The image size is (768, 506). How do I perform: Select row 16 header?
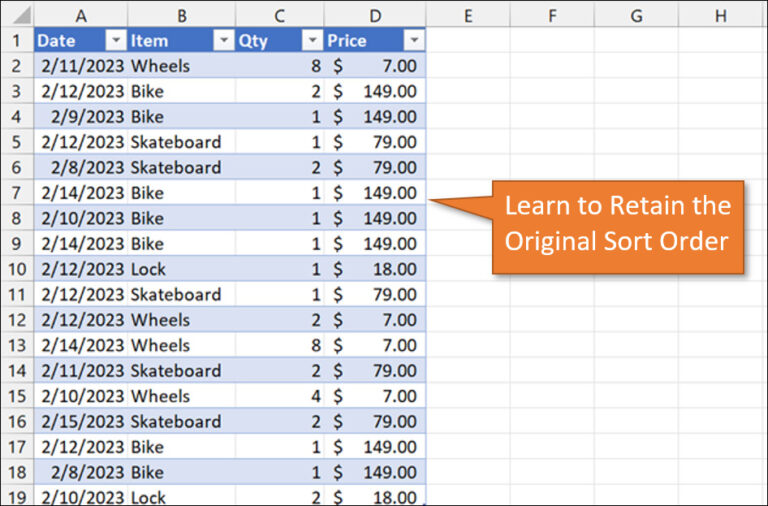[17, 421]
